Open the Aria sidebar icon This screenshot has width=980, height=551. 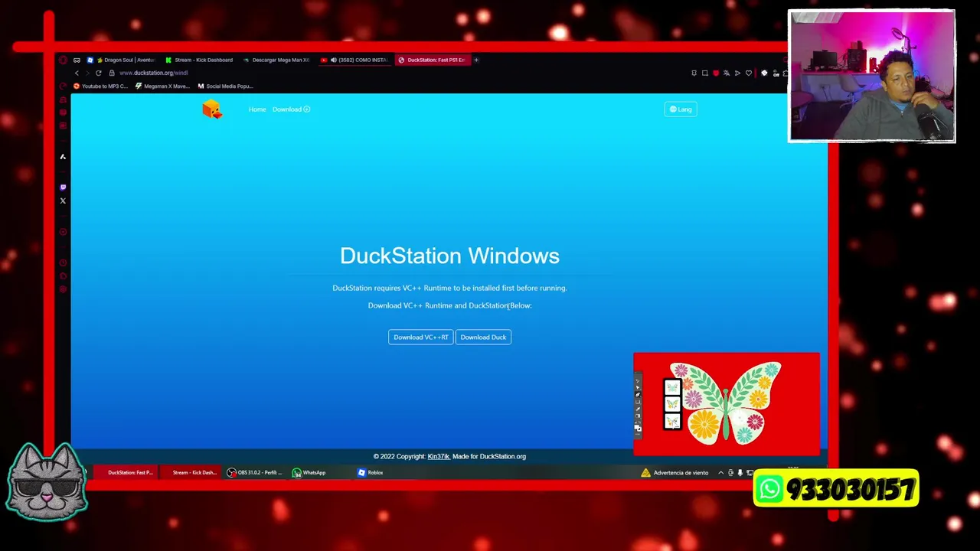[x=63, y=156]
